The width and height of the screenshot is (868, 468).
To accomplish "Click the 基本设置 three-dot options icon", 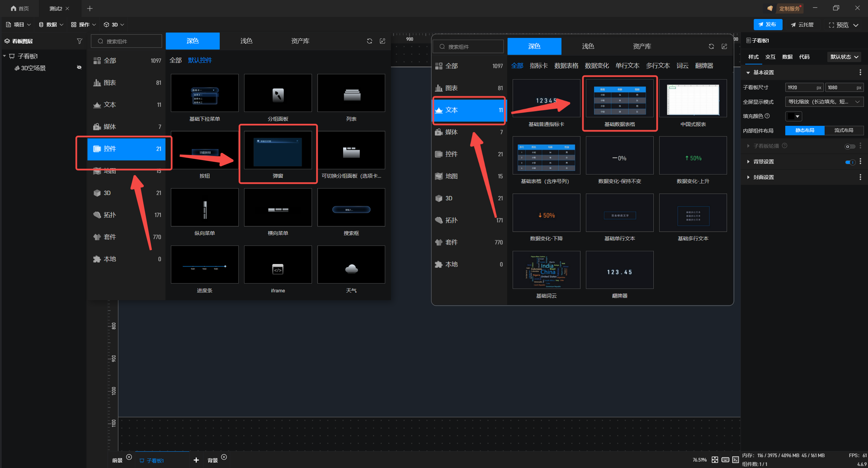I will 860,72.
